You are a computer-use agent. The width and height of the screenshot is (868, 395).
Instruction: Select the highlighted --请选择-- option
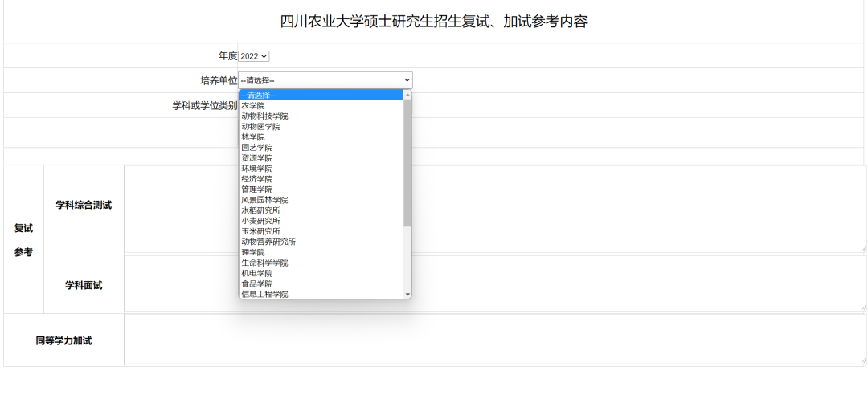tap(321, 95)
